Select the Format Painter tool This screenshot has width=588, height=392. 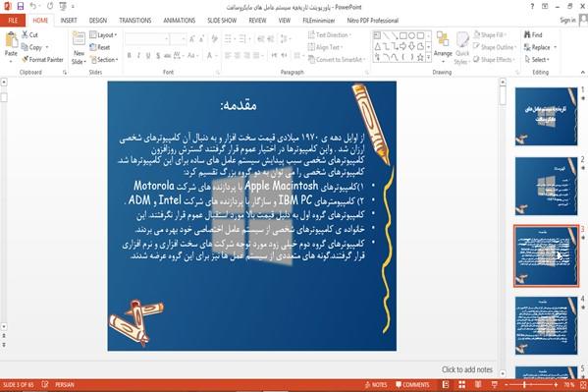(42, 59)
